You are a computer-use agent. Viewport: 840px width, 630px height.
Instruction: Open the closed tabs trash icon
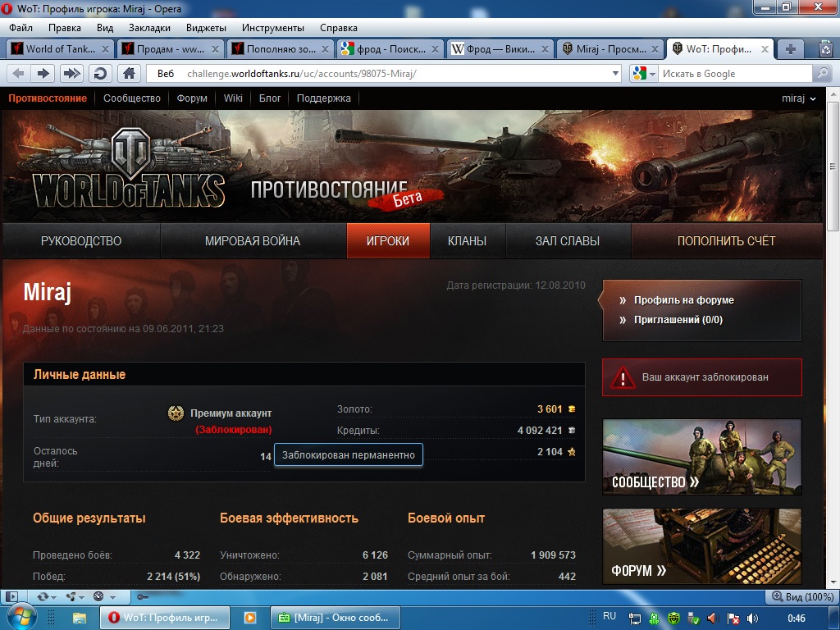tap(825, 49)
